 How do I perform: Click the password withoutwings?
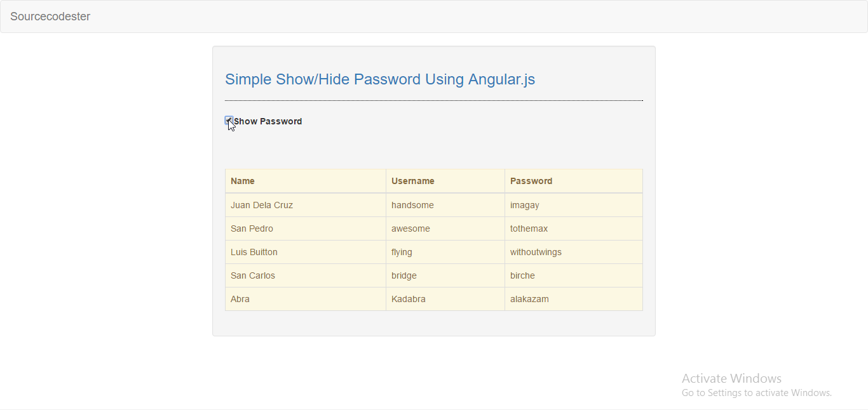tap(536, 252)
